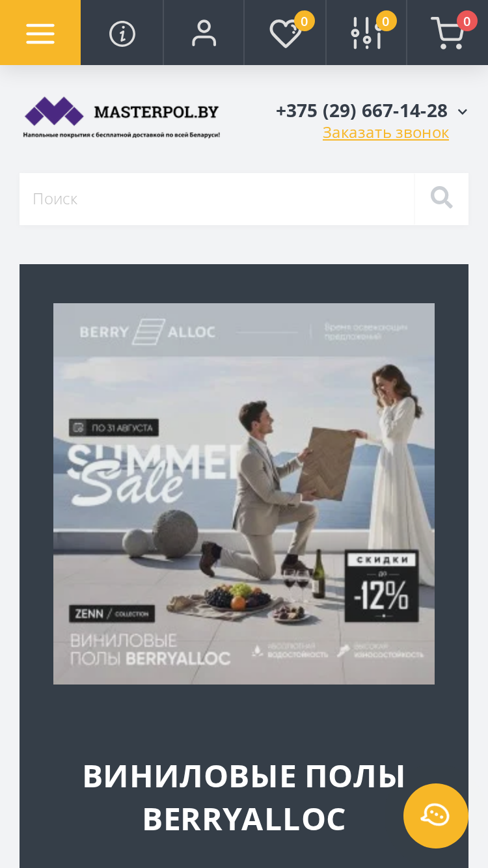Click the red cart counter badge
488x868 pixels.
[467, 21]
